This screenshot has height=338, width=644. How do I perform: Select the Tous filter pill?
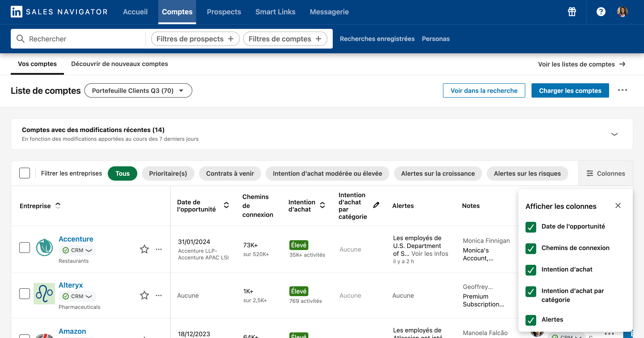click(122, 173)
